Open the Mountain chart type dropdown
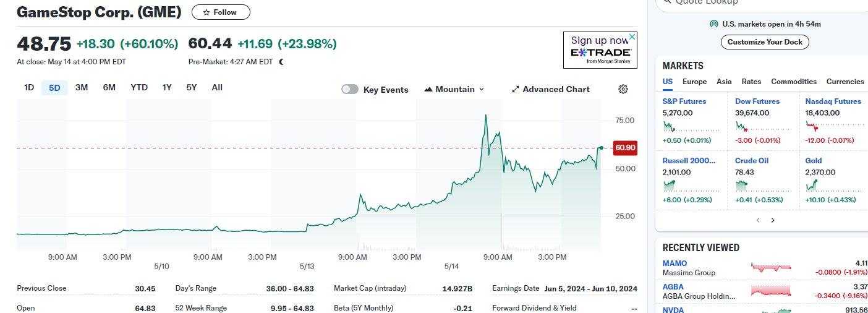The width and height of the screenshot is (868, 313). (454, 89)
